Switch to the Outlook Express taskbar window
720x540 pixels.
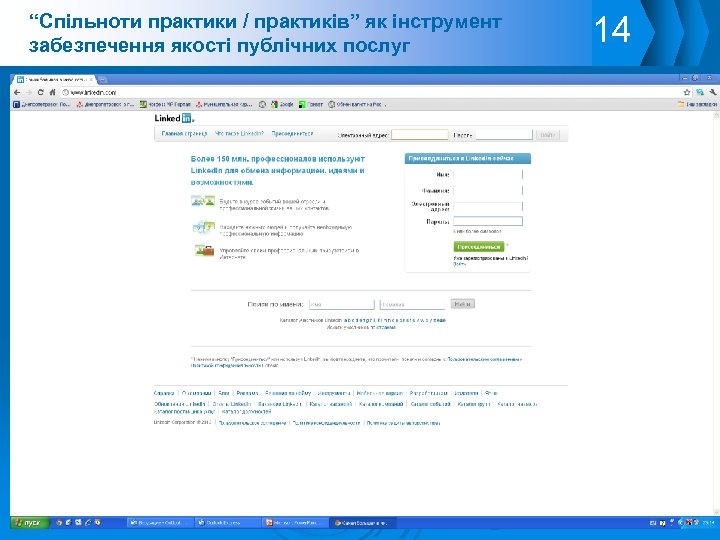[x=228, y=523]
